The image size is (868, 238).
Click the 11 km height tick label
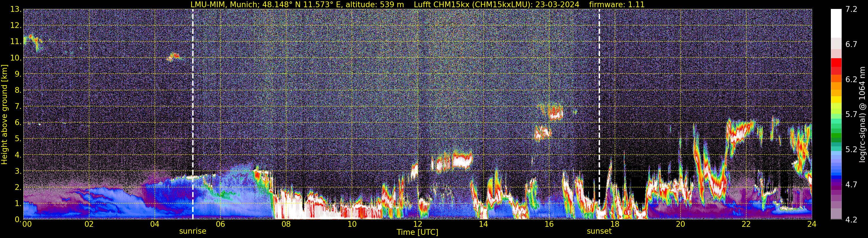click(x=16, y=42)
